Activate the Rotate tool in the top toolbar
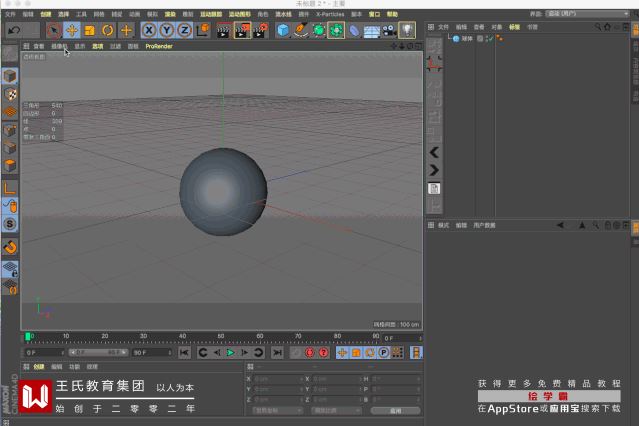639x426 pixels. (x=108, y=30)
